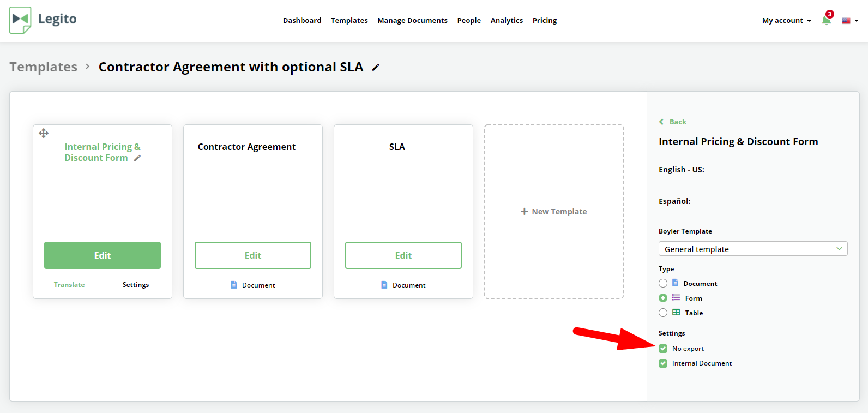Expand the My account menu
This screenshot has width=868, height=413.
787,21
